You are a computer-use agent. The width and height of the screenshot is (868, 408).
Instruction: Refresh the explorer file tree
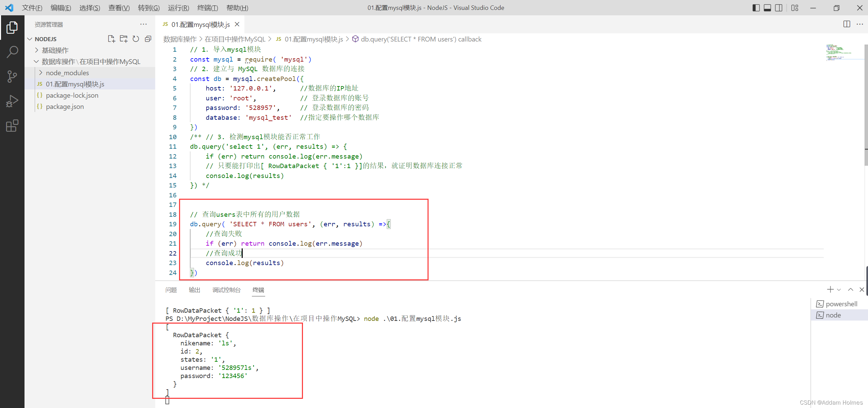[136, 39]
